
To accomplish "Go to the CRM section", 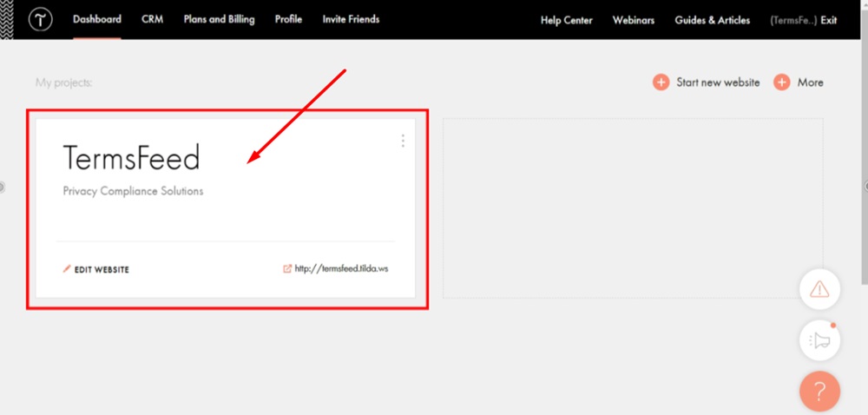I will [x=152, y=19].
